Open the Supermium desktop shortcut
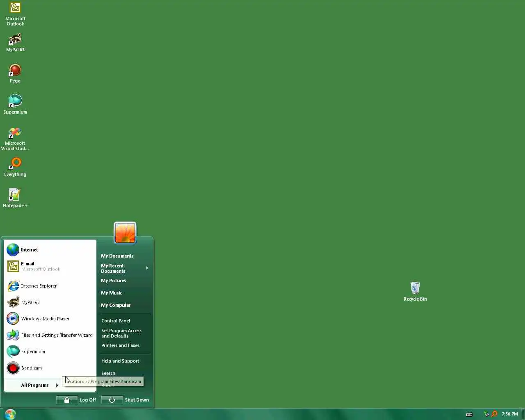 click(x=15, y=105)
